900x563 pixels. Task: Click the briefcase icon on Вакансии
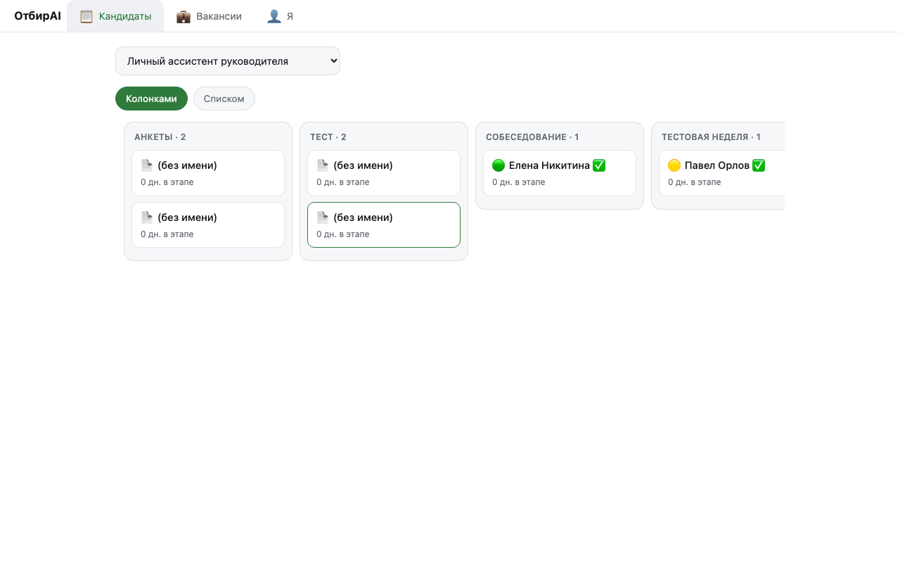click(183, 17)
